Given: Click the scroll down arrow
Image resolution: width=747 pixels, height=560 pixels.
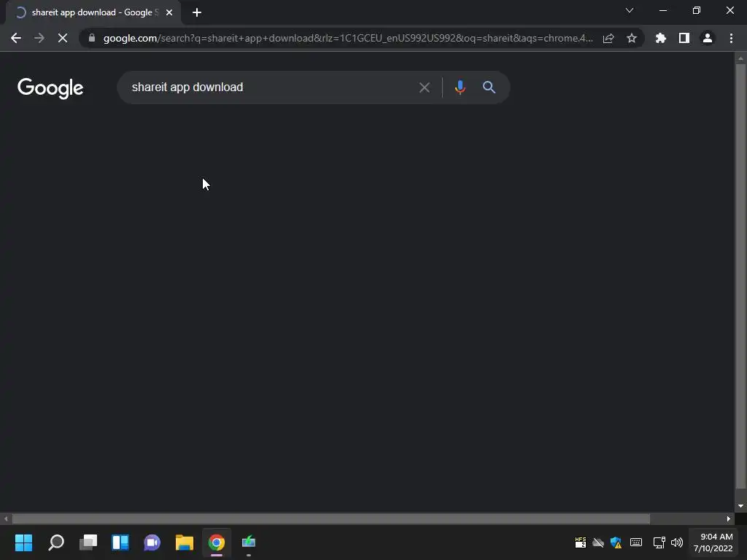Looking at the screenshot, I should click(x=740, y=506).
